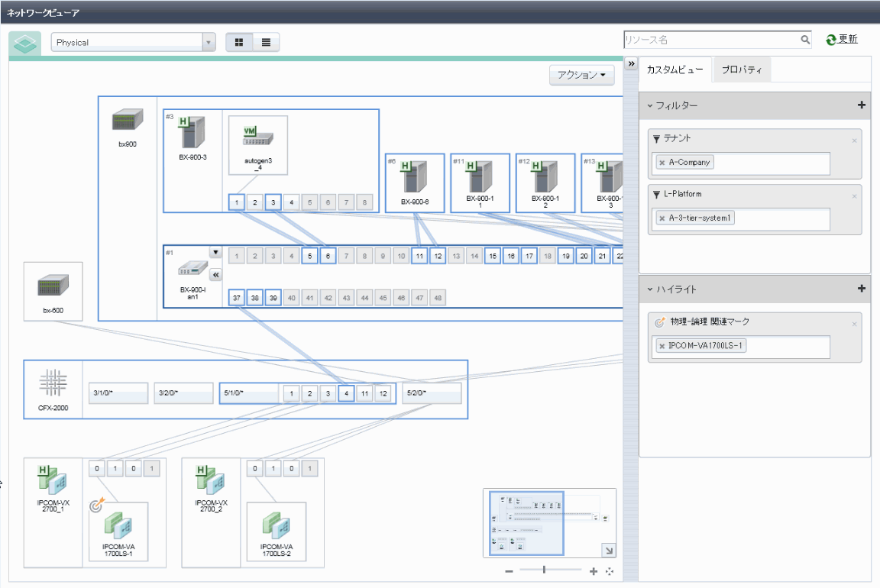This screenshot has width=880, height=588.
Task: Click the search magnifier icon
Action: pyautogui.click(x=805, y=39)
